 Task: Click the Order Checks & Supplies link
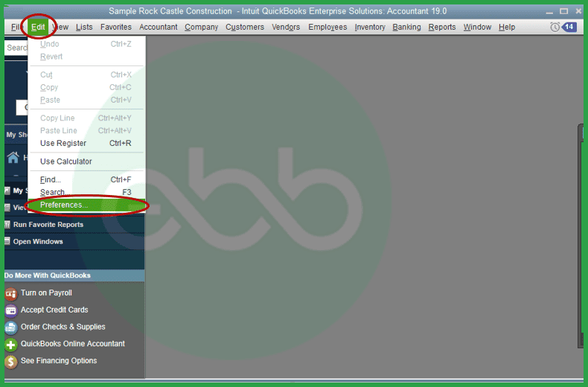click(63, 327)
